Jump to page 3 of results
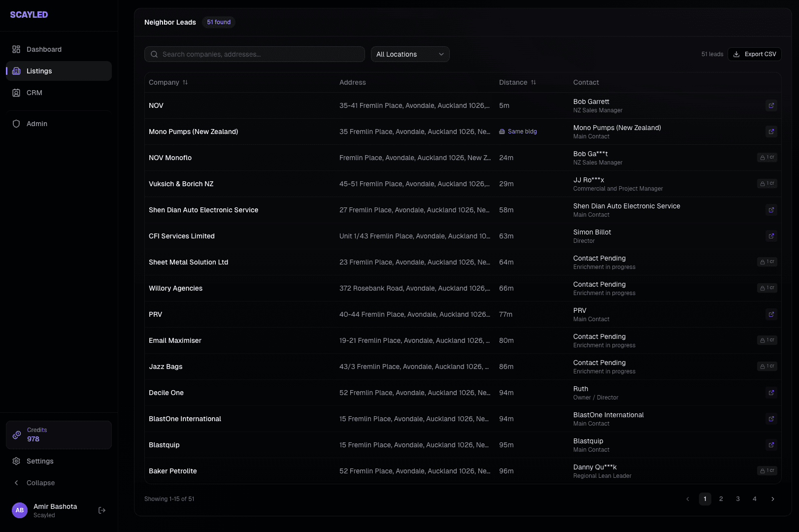This screenshot has width=799, height=532. pos(737,499)
